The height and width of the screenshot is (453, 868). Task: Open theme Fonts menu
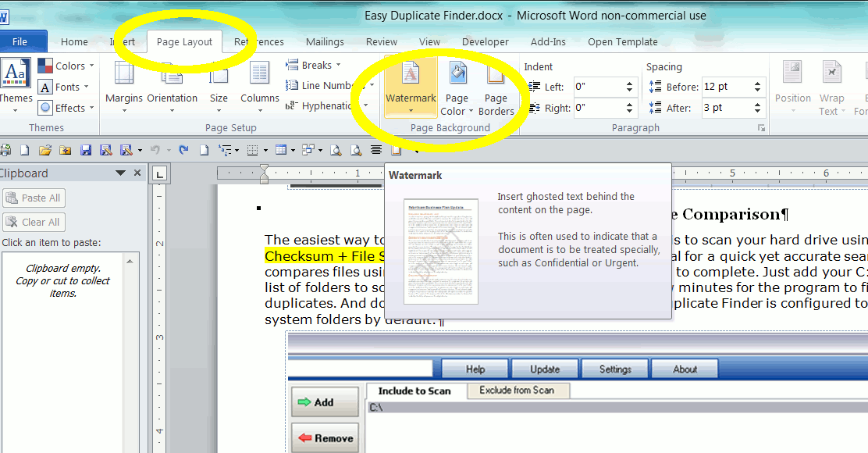tap(64, 87)
